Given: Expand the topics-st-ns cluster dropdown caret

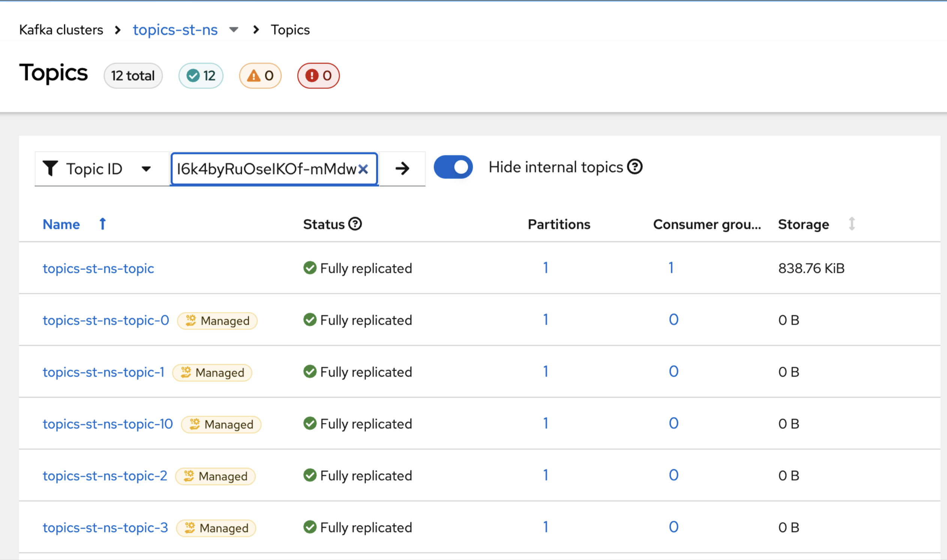Looking at the screenshot, I should click(234, 30).
